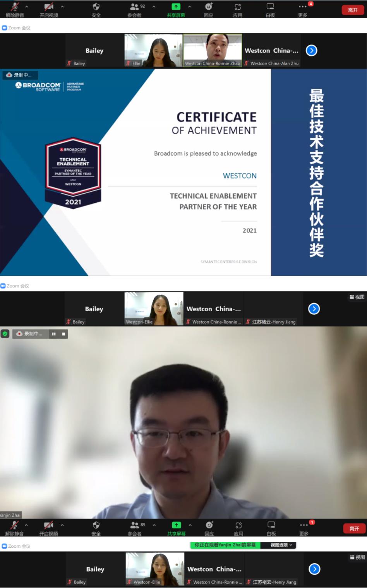Click the green 'viewing Yanjin Zhai's screen' banner
Viewport: 367px width, 588px height.
tap(225, 545)
